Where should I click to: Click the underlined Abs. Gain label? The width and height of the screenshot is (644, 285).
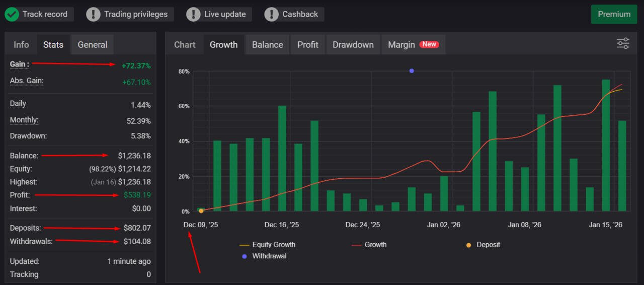[x=27, y=81]
